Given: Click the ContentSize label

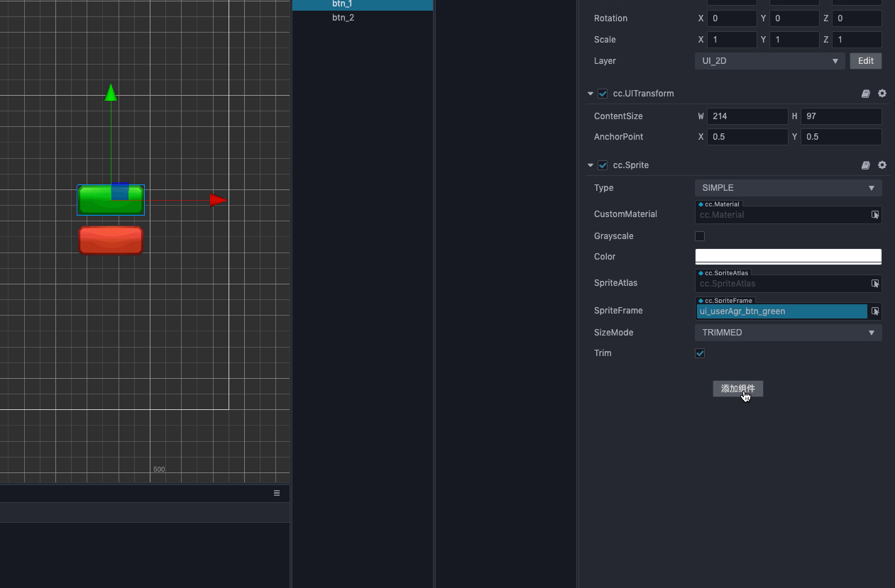Looking at the screenshot, I should pyautogui.click(x=618, y=116).
